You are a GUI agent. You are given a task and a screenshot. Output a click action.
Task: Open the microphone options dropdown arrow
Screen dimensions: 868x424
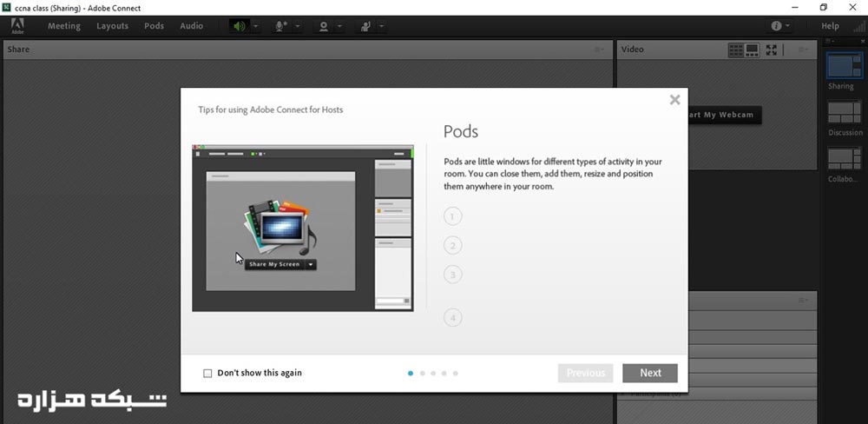tap(298, 26)
